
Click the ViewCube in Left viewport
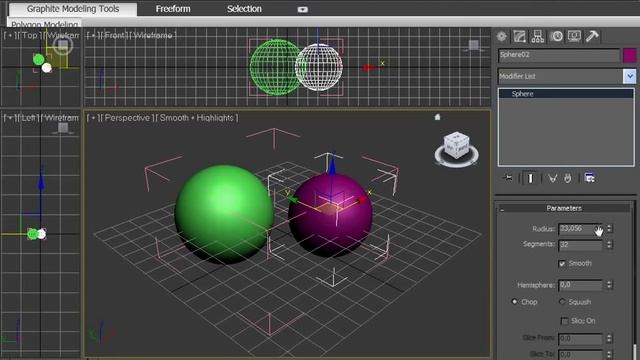(x=63, y=129)
